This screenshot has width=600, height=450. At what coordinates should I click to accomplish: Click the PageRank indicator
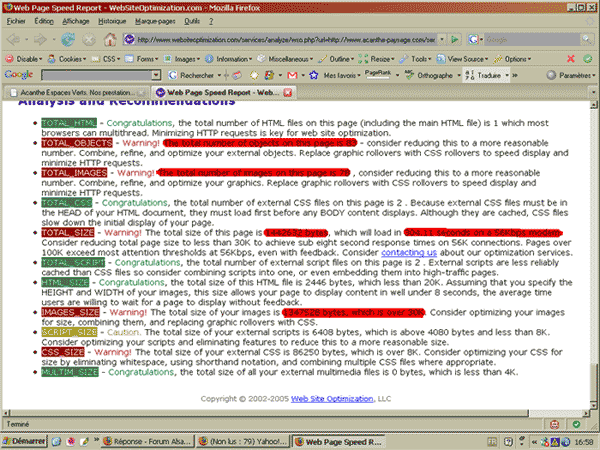(378, 74)
